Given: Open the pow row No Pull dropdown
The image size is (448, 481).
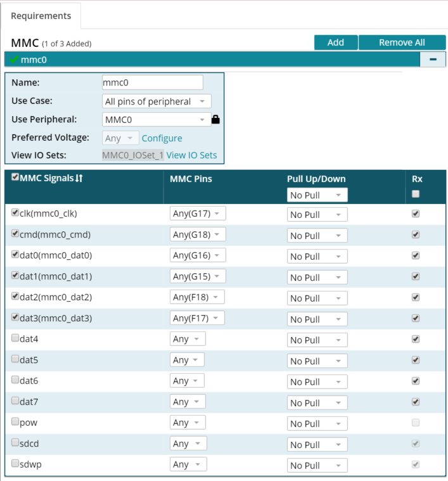Looking at the screenshot, I should (x=317, y=423).
